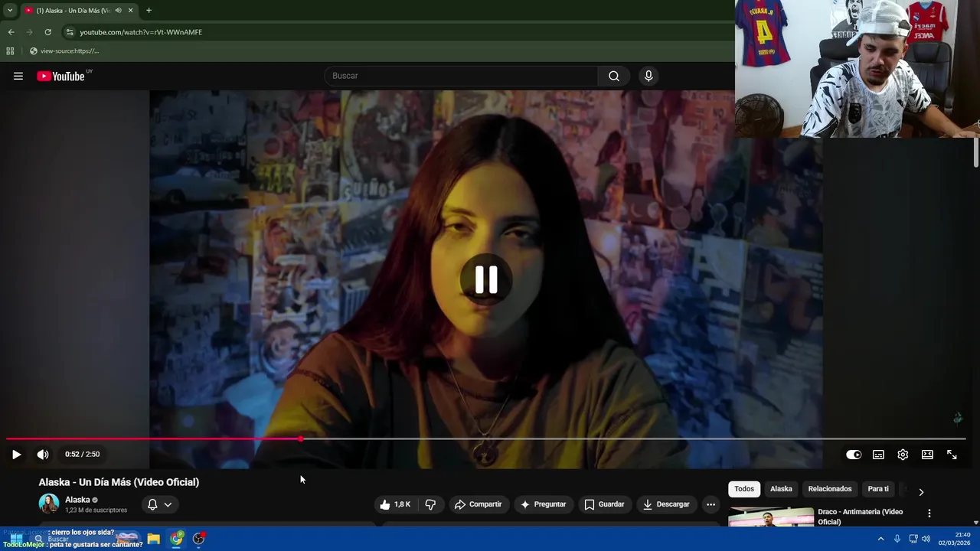Image resolution: width=980 pixels, height=551 pixels.
Task: Switch to theater mode
Action: coord(927,455)
